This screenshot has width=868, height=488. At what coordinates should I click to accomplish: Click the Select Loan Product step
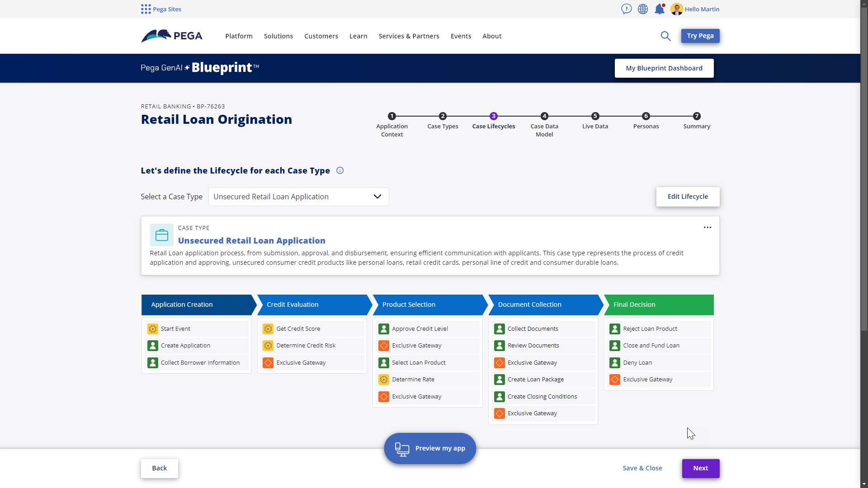[x=428, y=363]
